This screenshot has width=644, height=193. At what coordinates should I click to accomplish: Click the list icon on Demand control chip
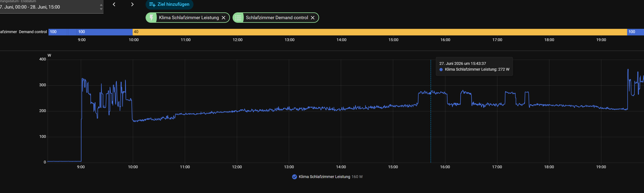click(x=238, y=18)
